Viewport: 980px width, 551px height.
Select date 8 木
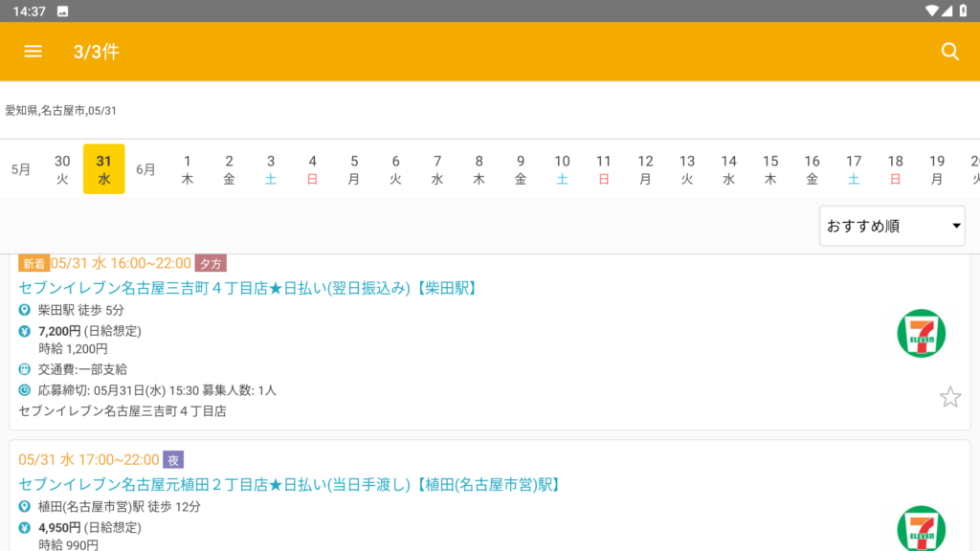[x=479, y=169]
